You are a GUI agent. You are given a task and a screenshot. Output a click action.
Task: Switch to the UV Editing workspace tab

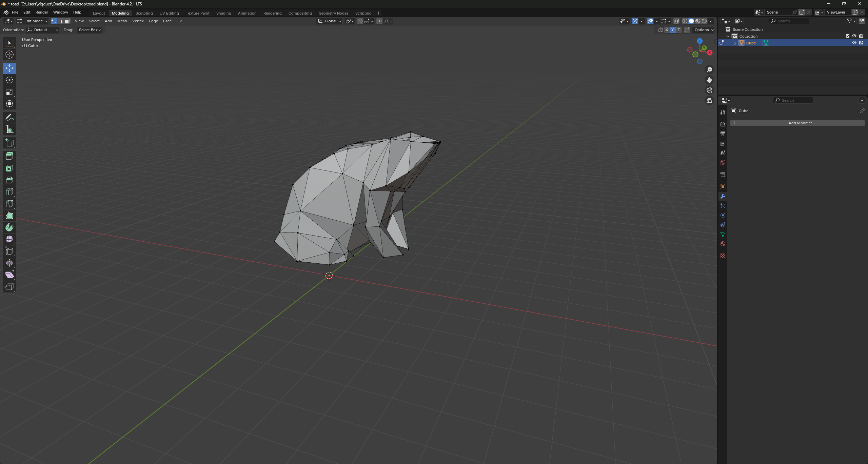point(169,13)
